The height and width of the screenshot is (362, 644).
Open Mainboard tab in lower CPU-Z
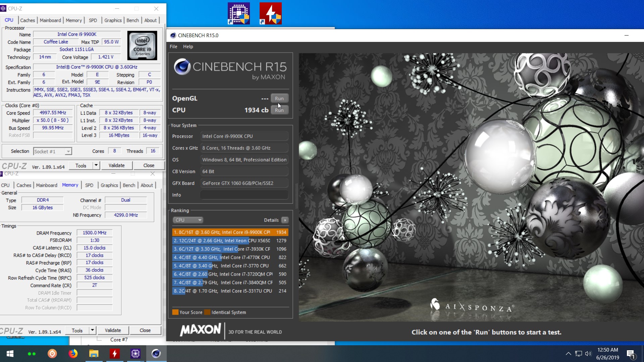tap(47, 185)
